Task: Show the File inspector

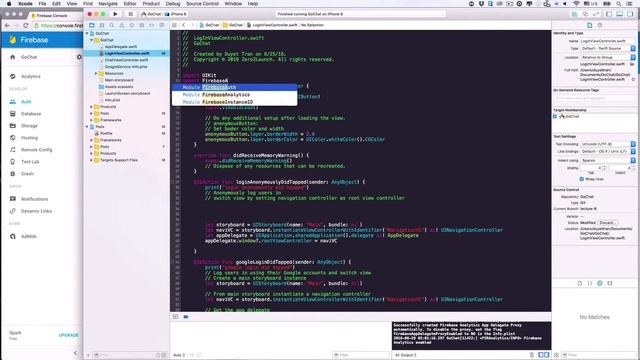Action: [590, 25]
